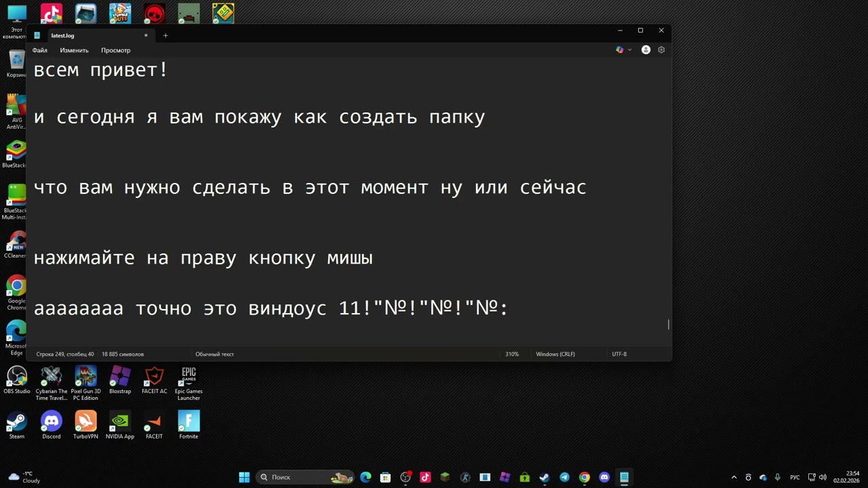Image resolution: width=868 pixels, height=488 pixels.
Task: Click the 18 885 символов status entry
Action: click(x=123, y=354)
